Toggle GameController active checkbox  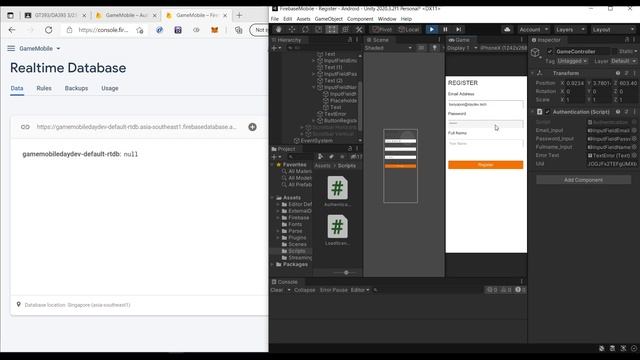pyautogui.click(x=550, y=51)
